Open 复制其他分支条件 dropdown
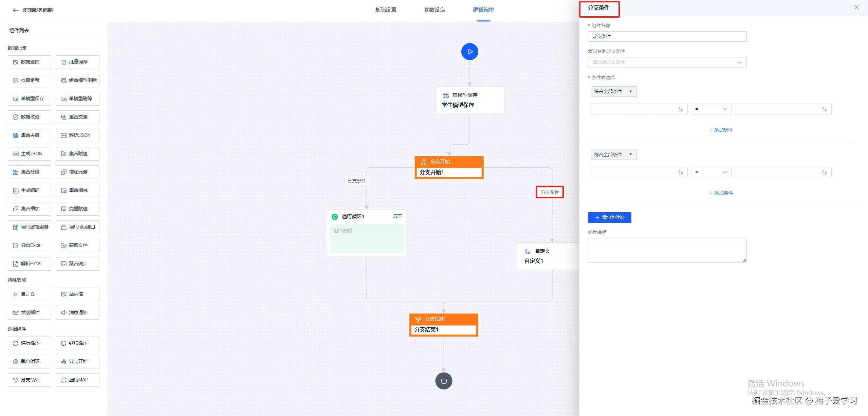This screenshot has height=416, width=868. coord(667,62)
